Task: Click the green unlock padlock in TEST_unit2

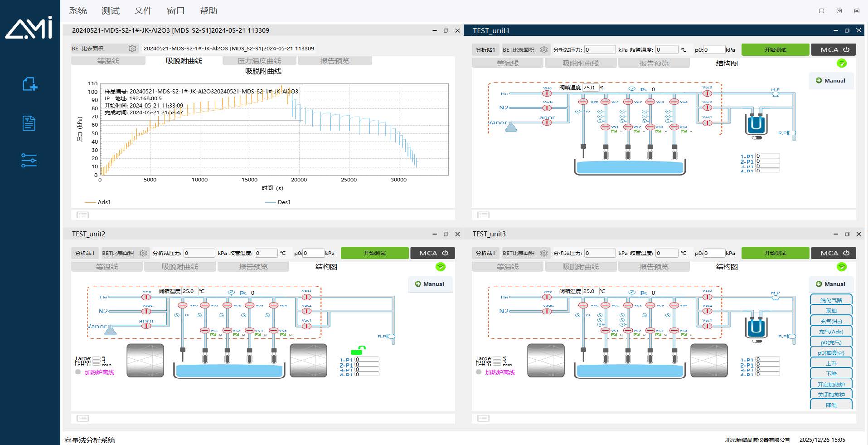Action: click(358, 350)
